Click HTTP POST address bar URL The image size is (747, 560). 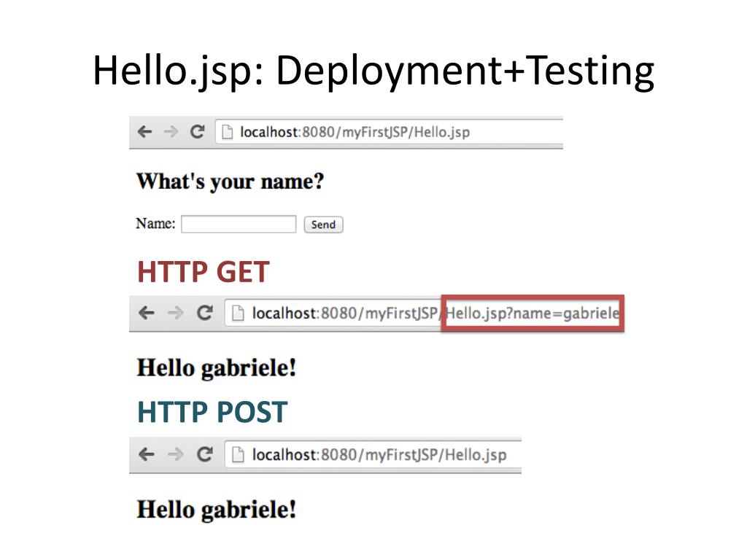point(379,455)
